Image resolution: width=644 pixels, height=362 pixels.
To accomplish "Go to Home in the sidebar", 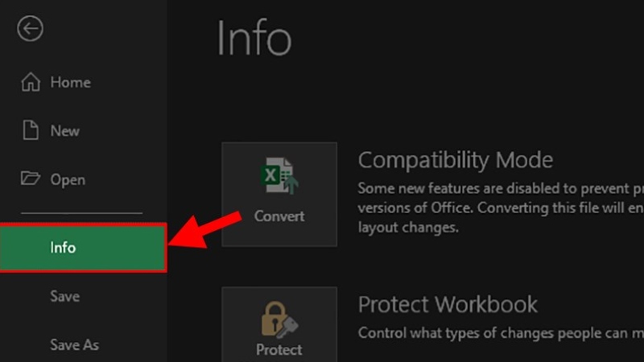I will (70, 82).
